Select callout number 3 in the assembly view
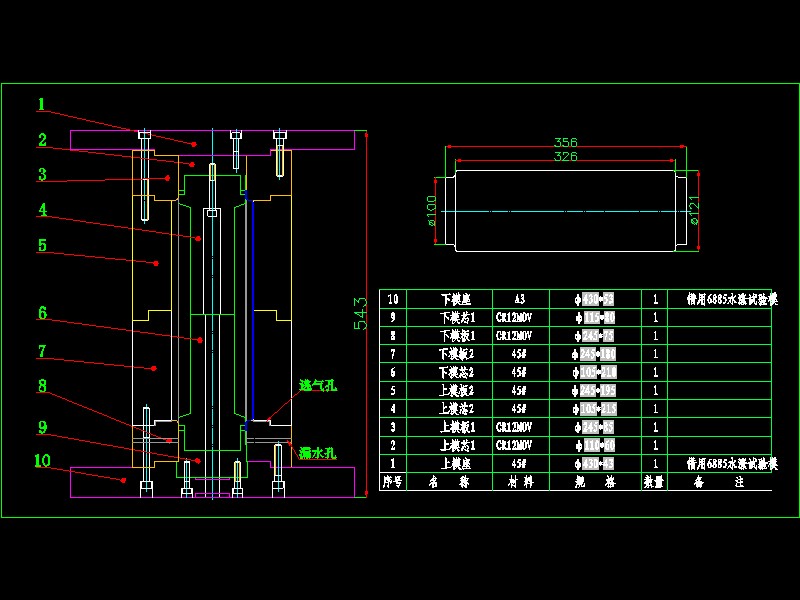The width and height of the screenshot is (800, 600). tap(42, 174)
